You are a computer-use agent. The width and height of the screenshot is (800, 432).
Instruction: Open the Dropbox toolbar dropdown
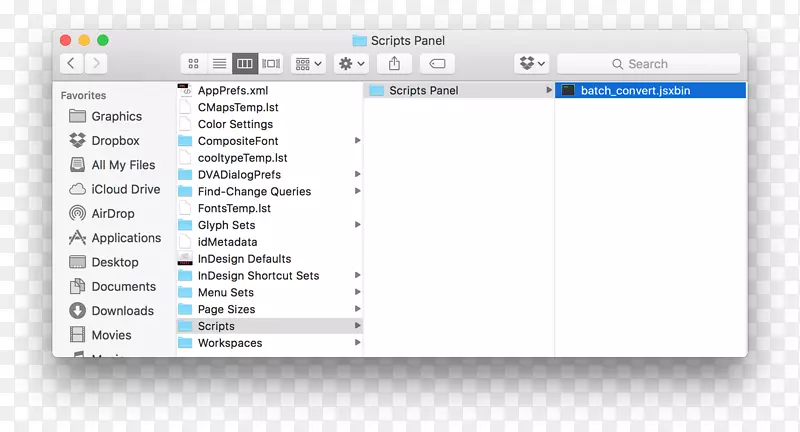pos(532,64)
